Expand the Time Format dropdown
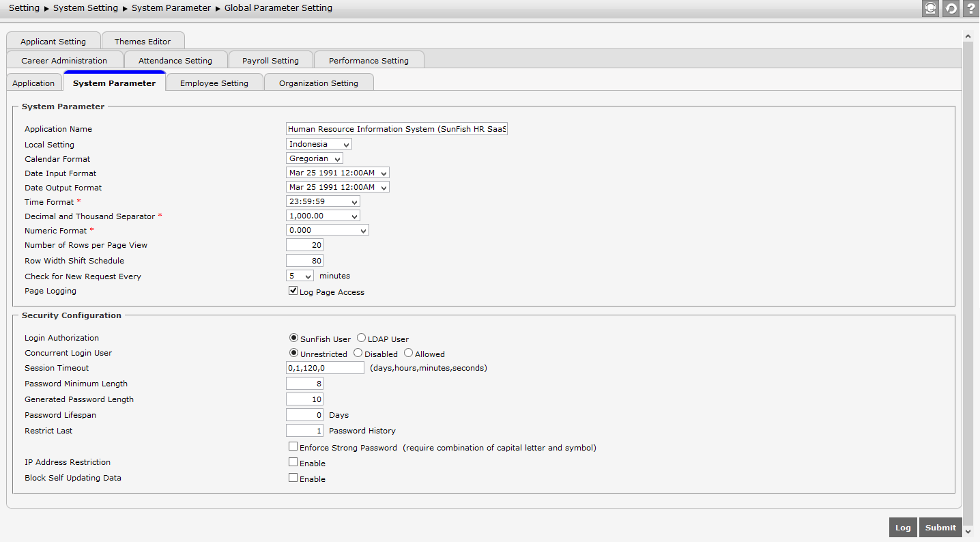980x542 pixels. [x=323, y=201]
